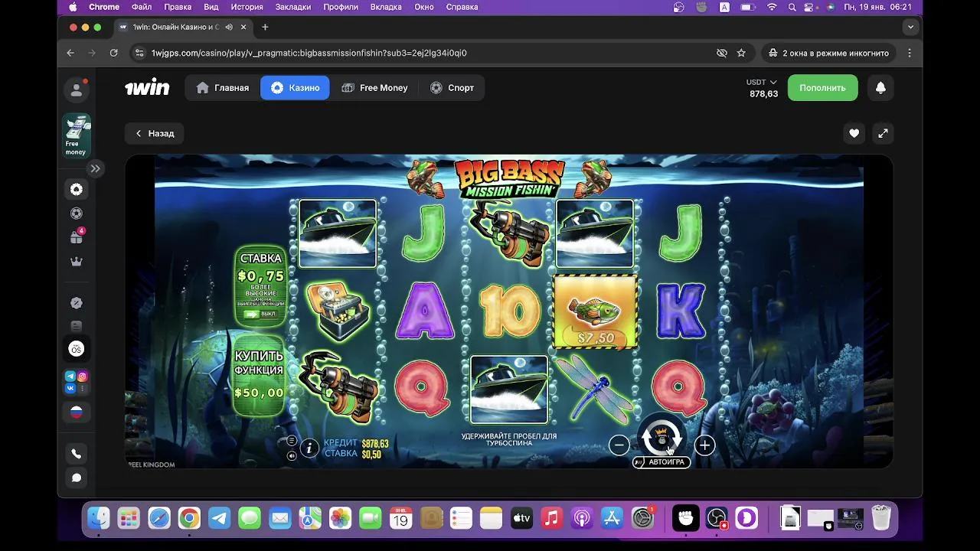Open the game menu hamburger icon

click(x=292, y=441)
